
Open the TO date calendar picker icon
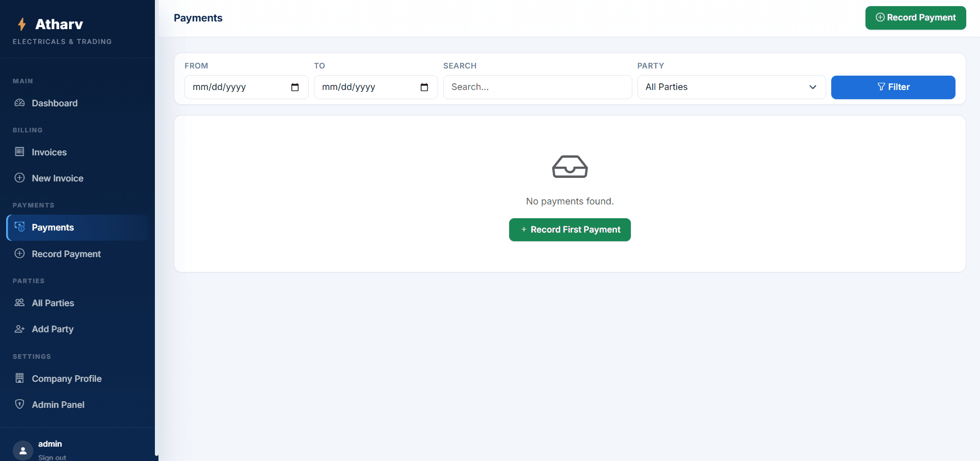(x=424, y=87)
